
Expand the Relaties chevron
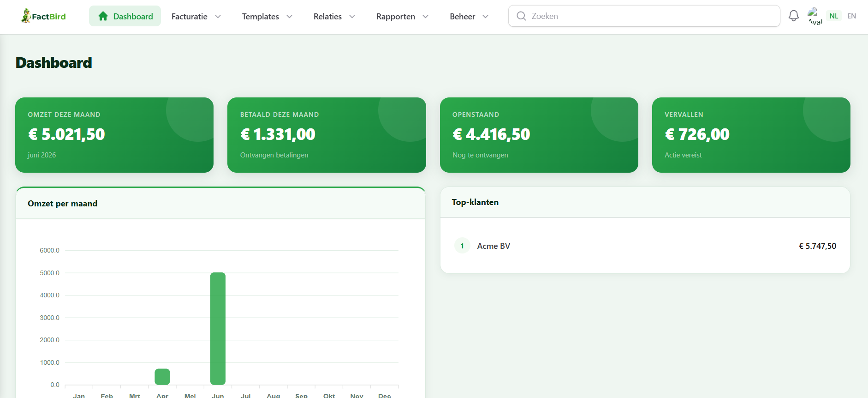[352, 17]
